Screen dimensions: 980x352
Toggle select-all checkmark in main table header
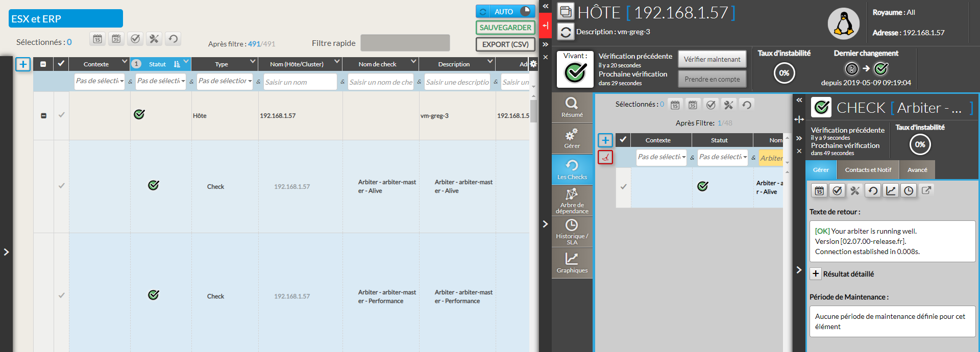61,64
